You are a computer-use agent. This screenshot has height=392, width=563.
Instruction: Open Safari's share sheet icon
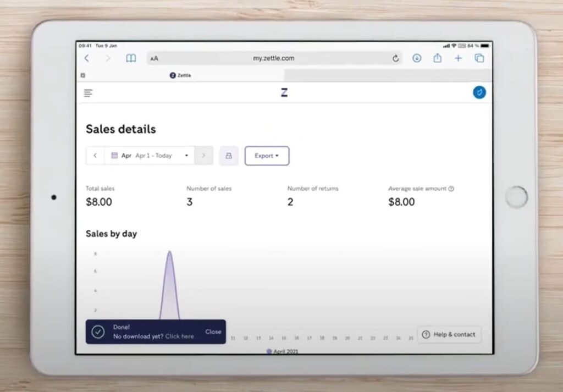click(x=437, y=58)
